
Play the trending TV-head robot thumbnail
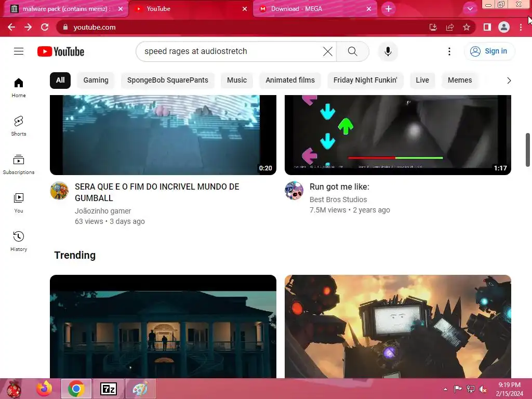pos(397,326)
